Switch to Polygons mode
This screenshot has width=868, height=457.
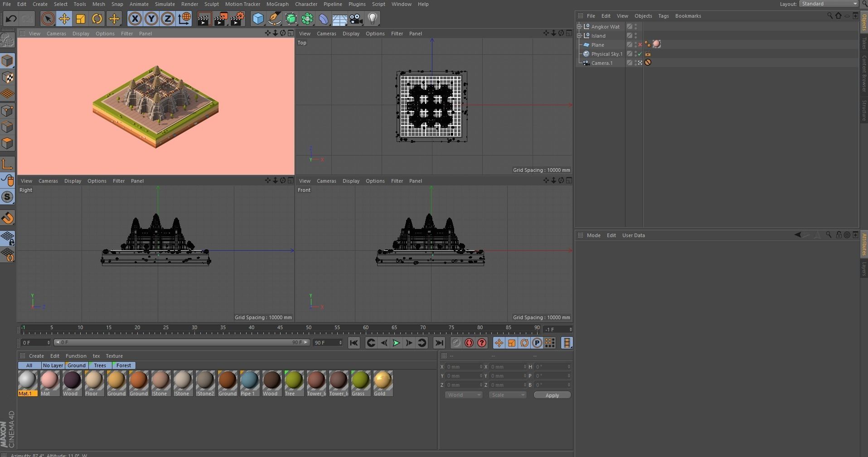click(x=7, y=144)
